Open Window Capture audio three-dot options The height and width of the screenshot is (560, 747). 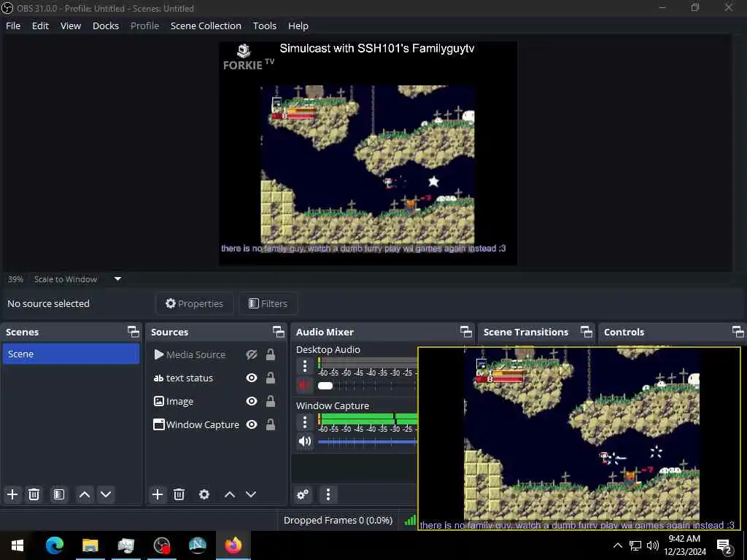click(305, 422)
